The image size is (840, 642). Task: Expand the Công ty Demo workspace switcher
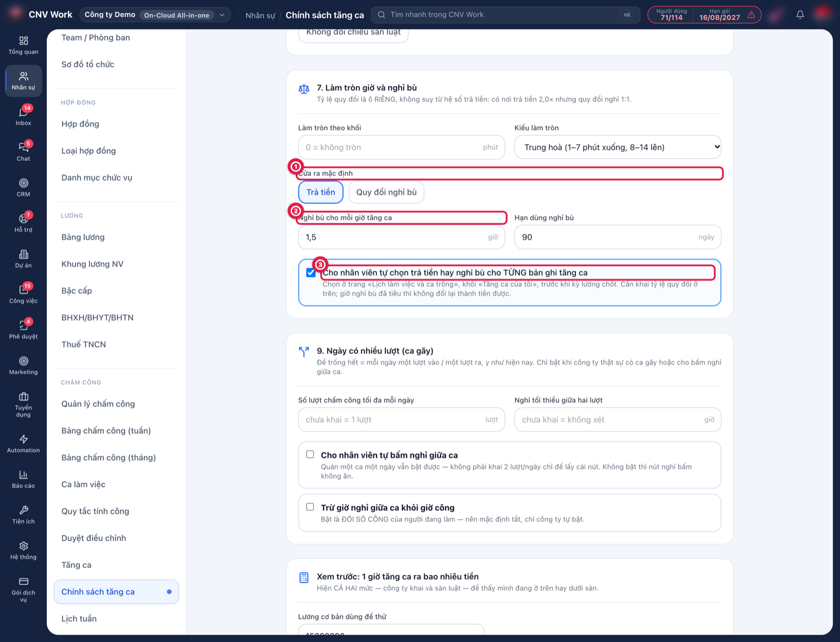pos(155,15)
